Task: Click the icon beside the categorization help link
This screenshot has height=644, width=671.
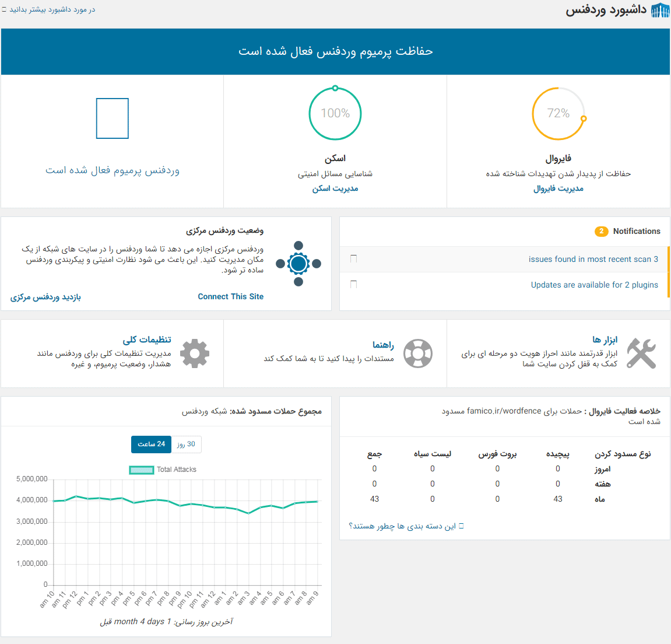Action: point(461,526)
